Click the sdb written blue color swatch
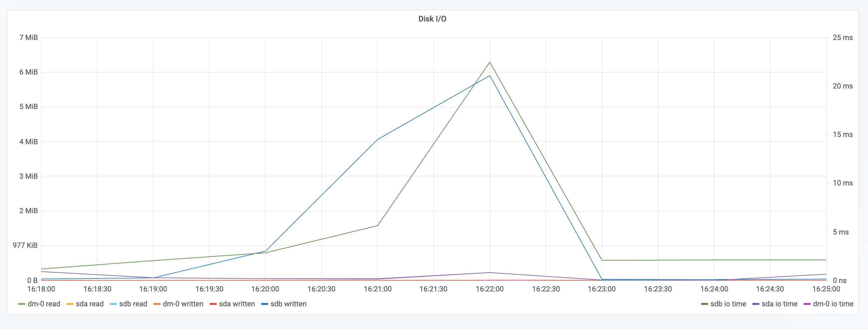Screen dimensions: 868x329 tap(265, 304)
